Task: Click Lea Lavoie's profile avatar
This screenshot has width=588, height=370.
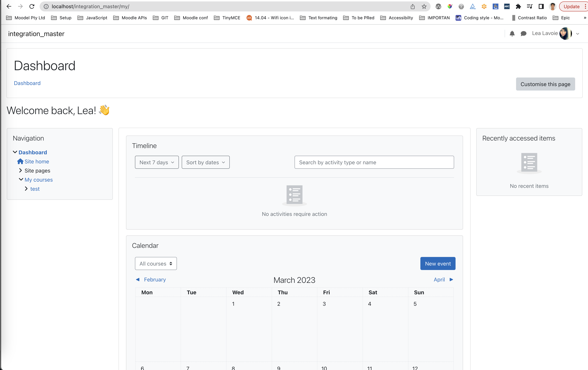Action: (565, 33)
